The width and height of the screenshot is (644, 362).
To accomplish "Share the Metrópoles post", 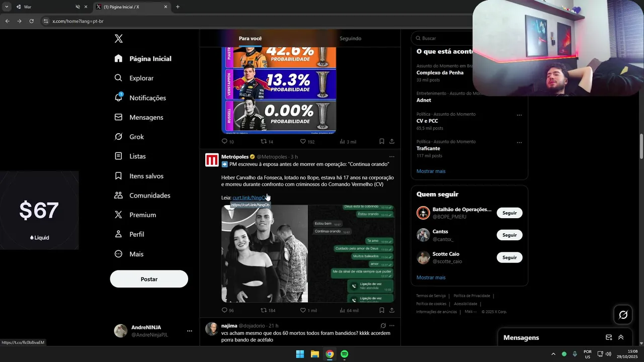I will 392,310.
